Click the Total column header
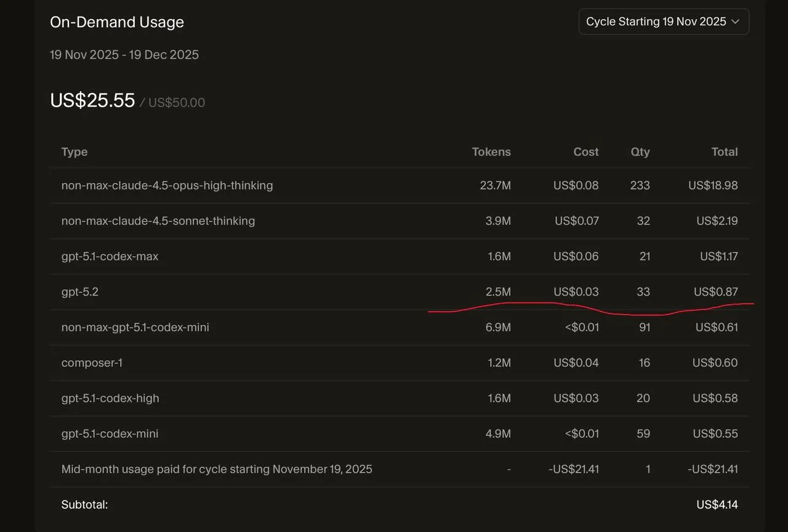This screenshot has height=532, width=788. click(x=725, y=152)
